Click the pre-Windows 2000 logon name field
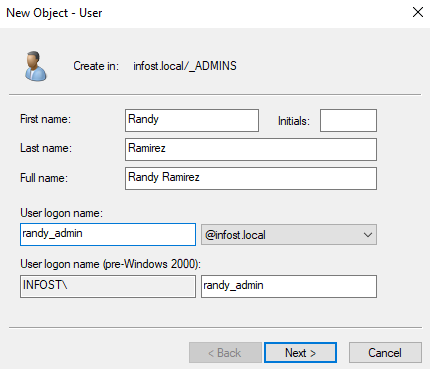 289,286
